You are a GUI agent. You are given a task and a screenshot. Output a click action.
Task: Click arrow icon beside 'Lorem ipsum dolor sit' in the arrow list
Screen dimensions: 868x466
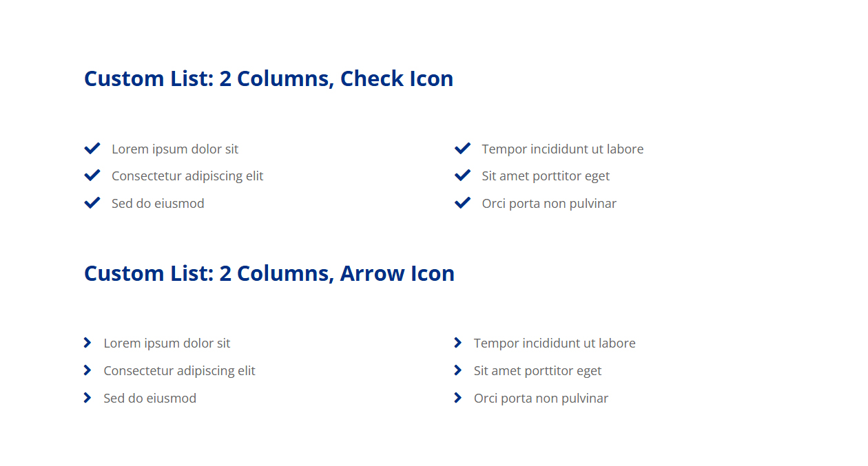pyautogui.click(x=87, y=343)
